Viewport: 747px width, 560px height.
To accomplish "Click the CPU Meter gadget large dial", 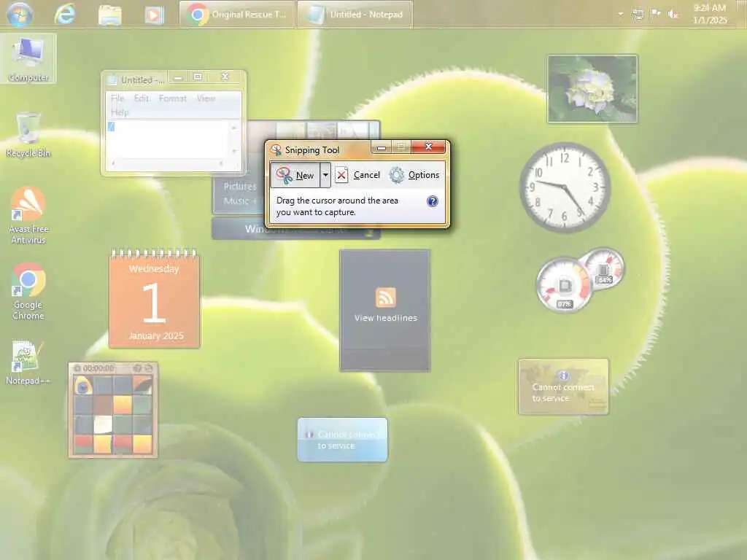I will pos(564,285).
